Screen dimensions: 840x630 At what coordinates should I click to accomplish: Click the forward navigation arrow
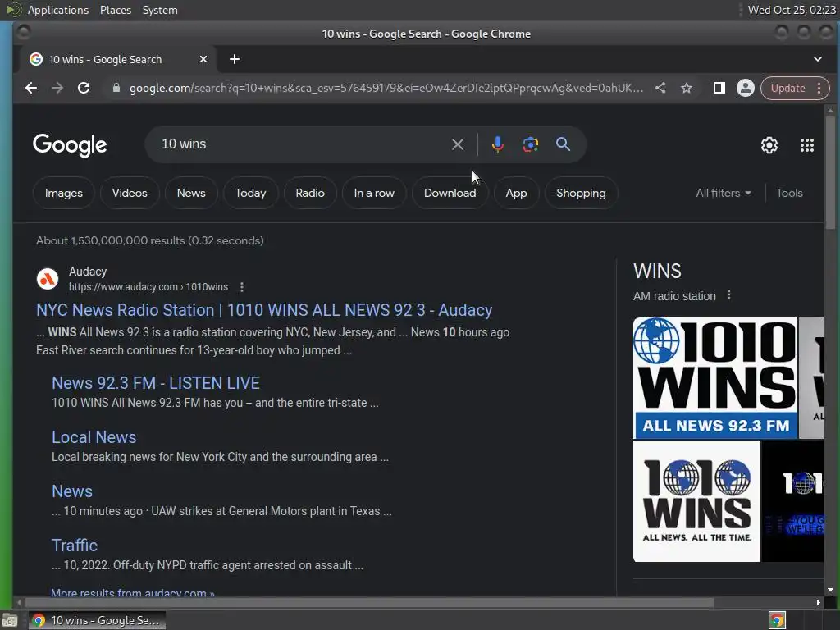pos(57,88)
